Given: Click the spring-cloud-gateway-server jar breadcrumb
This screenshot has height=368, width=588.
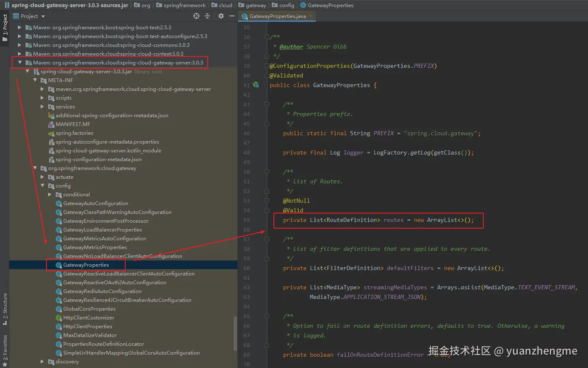Looking at the screenshot, I should click(67, 5).
